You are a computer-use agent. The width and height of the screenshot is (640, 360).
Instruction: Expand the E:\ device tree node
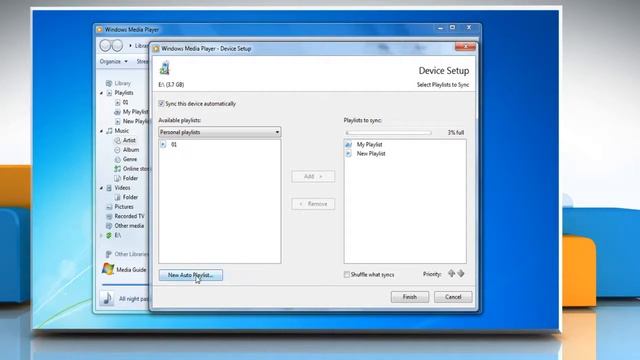pos(102,236)
